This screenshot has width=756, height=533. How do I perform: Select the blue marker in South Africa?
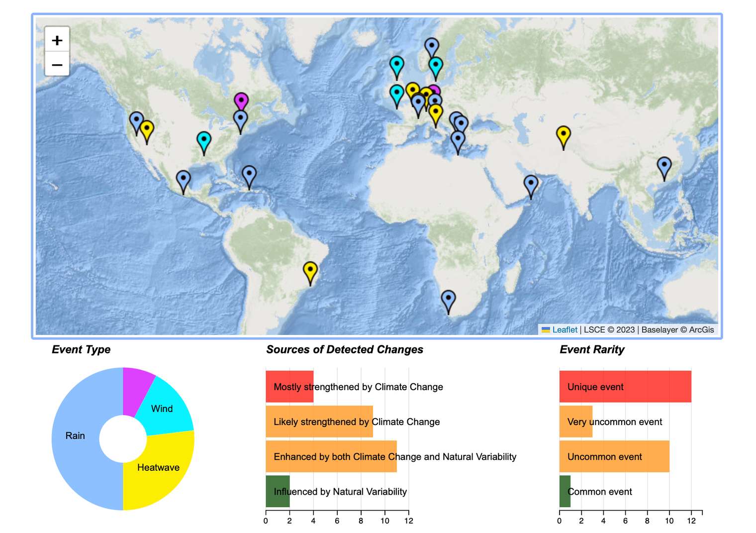(x=448, y=299)
